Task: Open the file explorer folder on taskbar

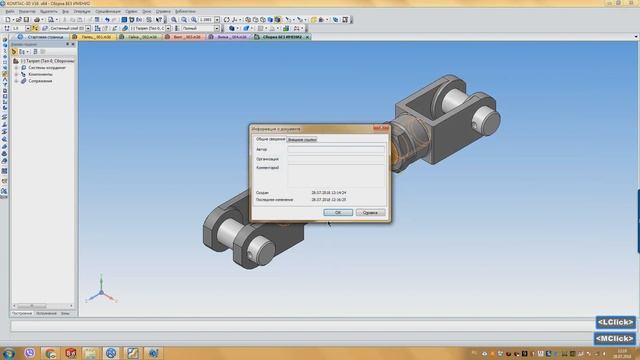Action: (90, 353)
